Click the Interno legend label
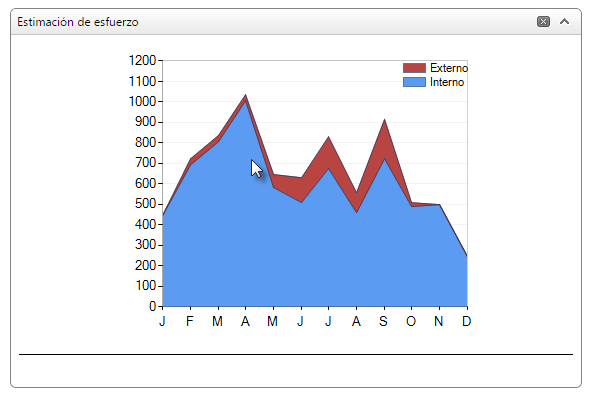 coord(447,82)
